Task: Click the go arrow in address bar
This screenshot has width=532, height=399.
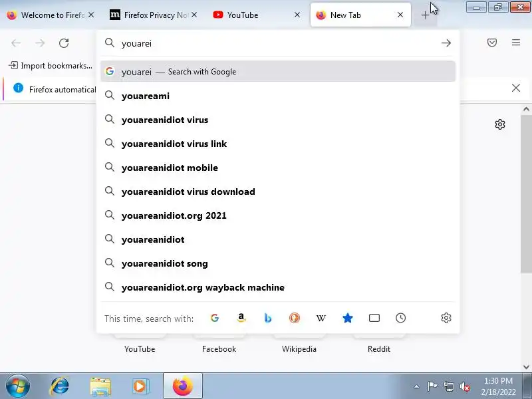Action: click(x=446, y=43)
